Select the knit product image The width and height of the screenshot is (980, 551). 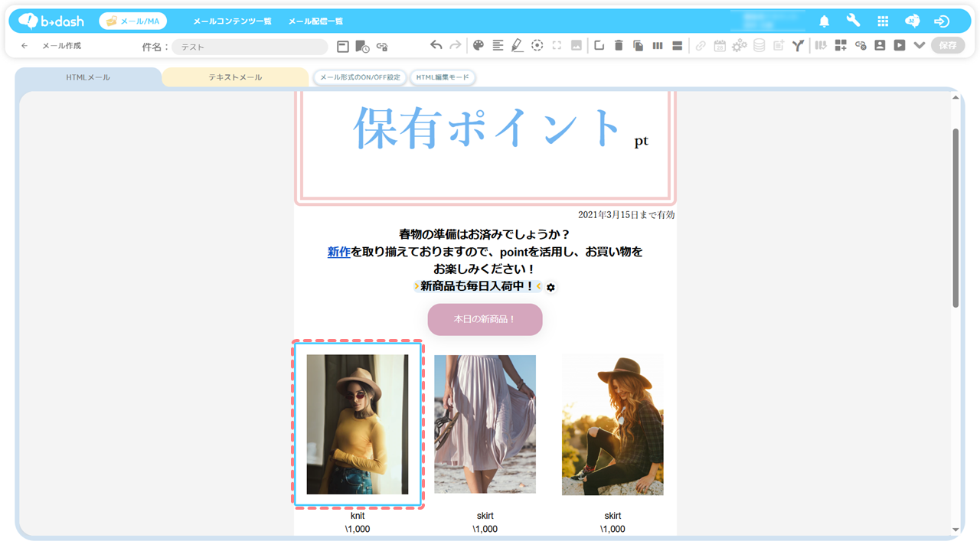click(358, 424)
